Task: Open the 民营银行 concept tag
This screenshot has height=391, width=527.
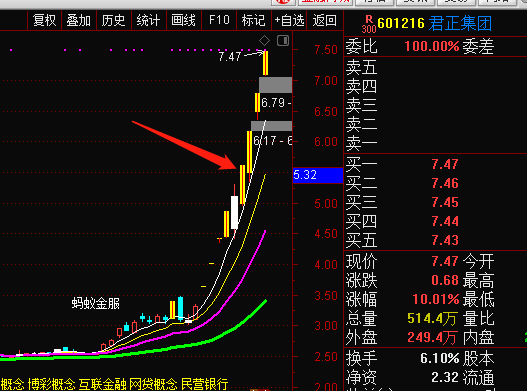Action: pos(205,384)
